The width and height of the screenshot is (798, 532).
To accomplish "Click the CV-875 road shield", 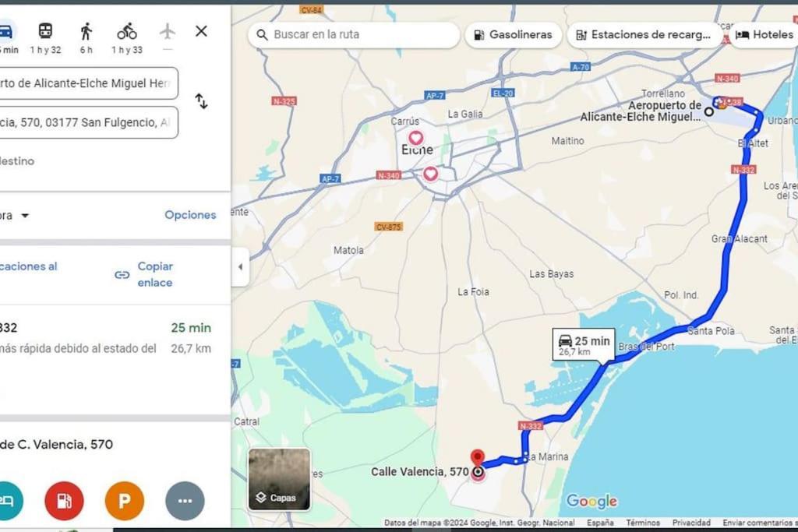I will 389,227.
